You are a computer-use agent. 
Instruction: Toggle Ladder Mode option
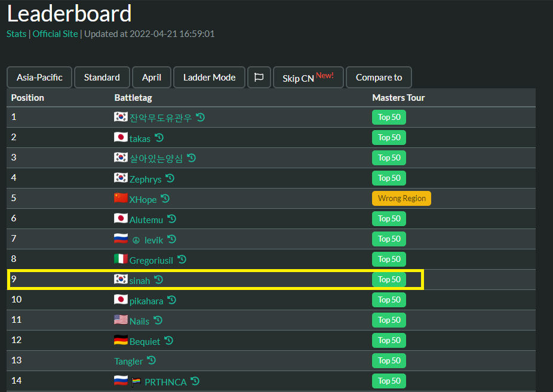[x=209, y=78]
